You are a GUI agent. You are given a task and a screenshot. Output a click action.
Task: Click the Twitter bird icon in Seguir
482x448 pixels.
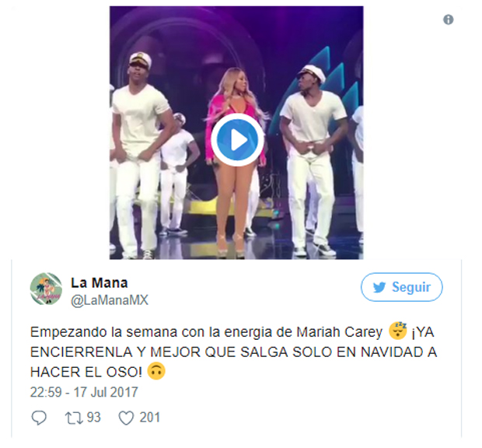379,287
